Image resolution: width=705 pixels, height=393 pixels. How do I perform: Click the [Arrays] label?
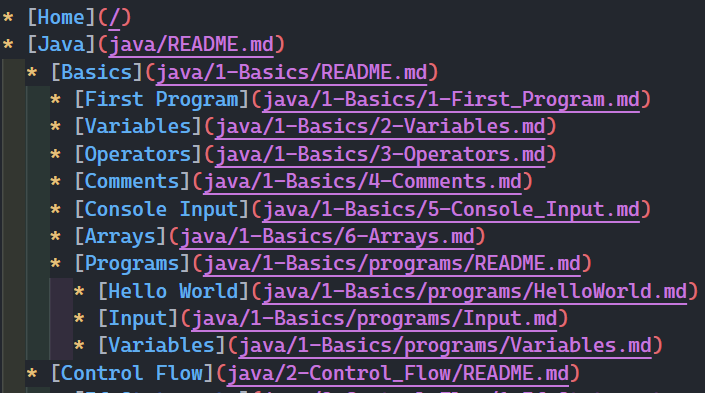[x=120, y=237]
